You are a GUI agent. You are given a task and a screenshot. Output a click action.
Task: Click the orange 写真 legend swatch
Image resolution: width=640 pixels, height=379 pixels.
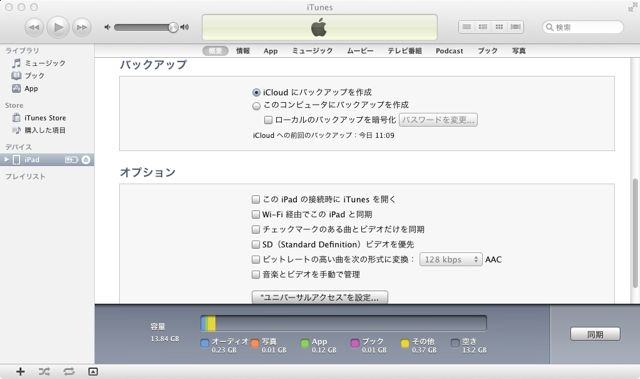(255, 344)
